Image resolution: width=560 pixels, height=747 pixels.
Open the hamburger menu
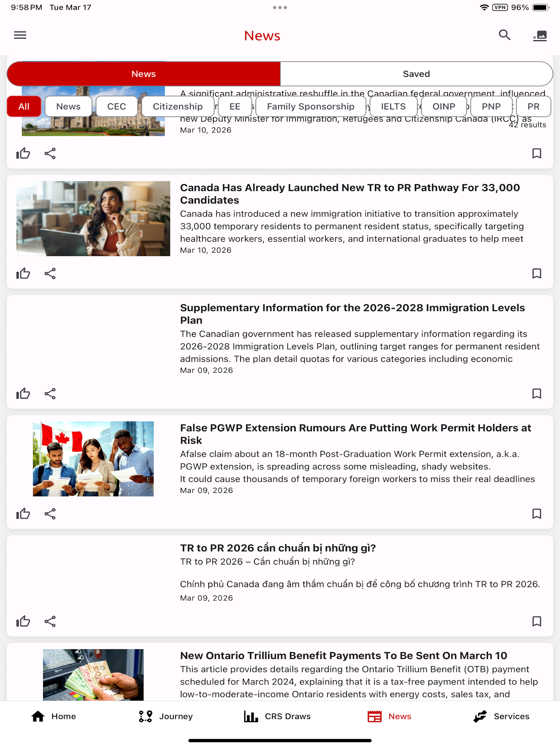point(20,35)
